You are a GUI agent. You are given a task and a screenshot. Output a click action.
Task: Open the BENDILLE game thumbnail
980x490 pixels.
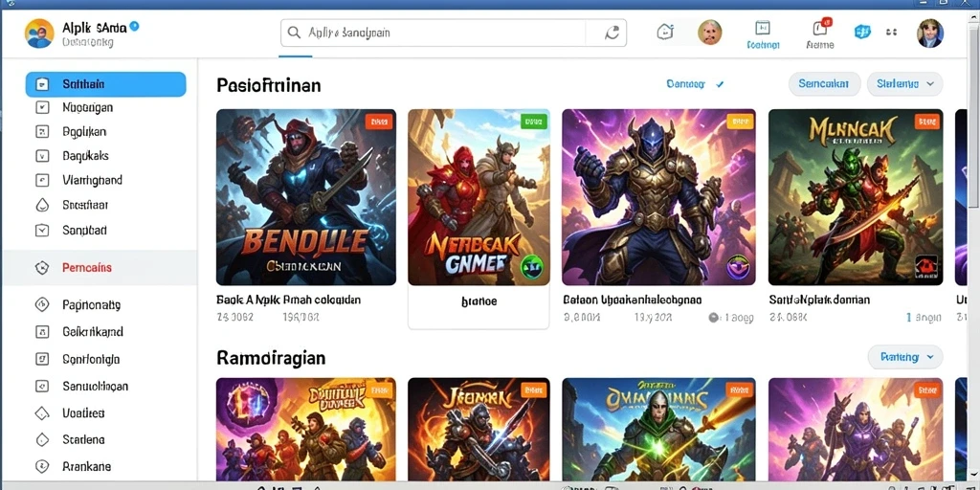pyautogui.click(x=306, y=197)
